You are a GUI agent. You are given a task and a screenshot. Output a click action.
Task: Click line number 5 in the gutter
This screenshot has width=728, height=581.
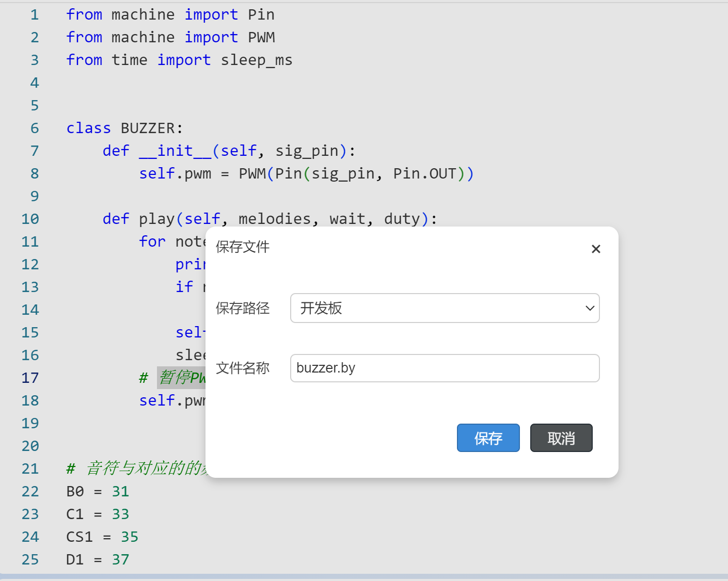(35, 105)
